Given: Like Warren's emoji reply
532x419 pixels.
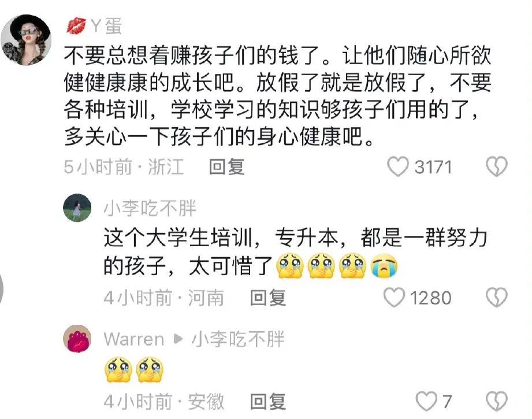Looking at the screenshot, I should (426, 401).
